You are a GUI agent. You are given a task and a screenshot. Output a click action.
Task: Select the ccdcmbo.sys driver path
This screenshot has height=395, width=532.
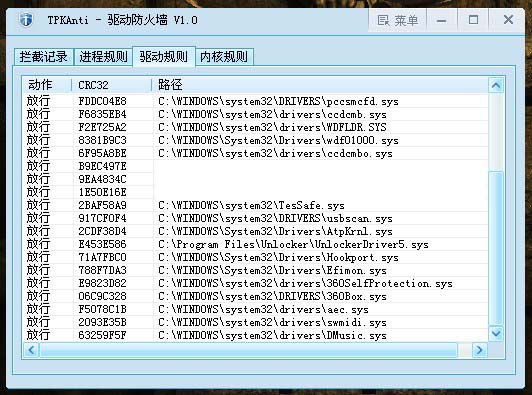tap(275, 153)
